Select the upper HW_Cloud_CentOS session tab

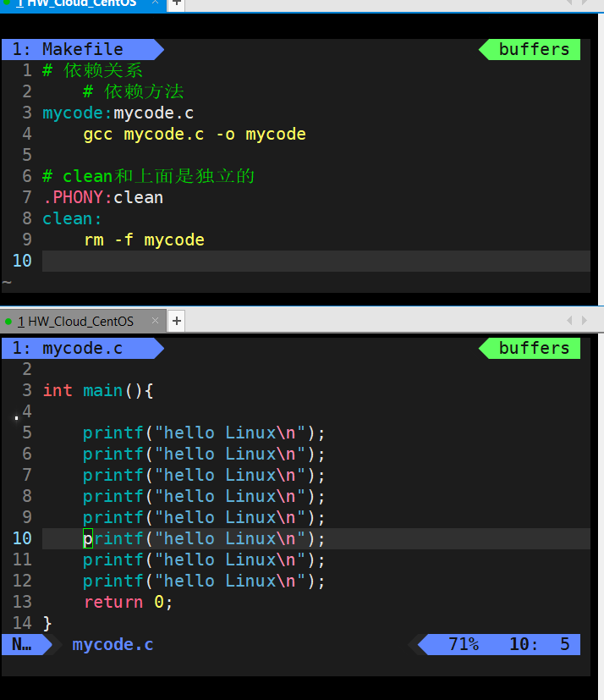coord(83,4)
